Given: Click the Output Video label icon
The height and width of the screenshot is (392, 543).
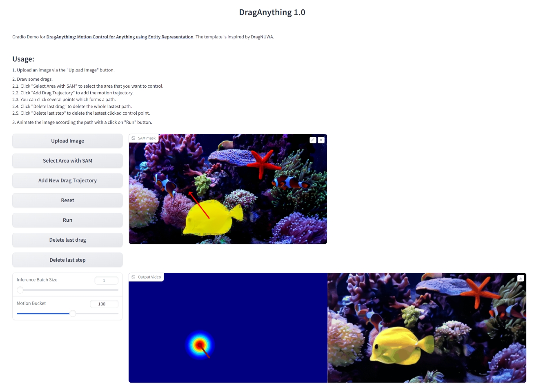Looking at the screenshot, I should click(x=134, y=277).
